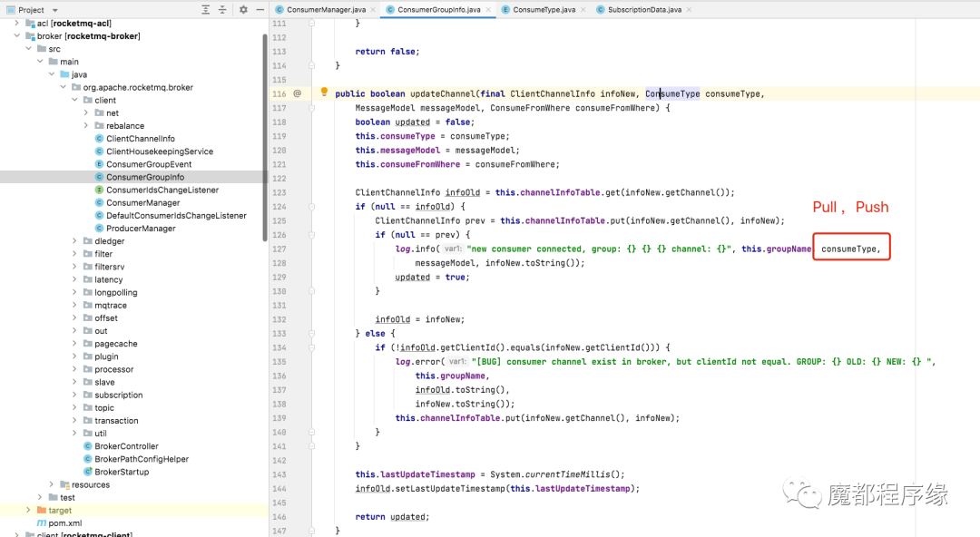Collapse the src folder
Image resolution: width=980 pixels, height=537 pixels.
click(x=29, y=49)
